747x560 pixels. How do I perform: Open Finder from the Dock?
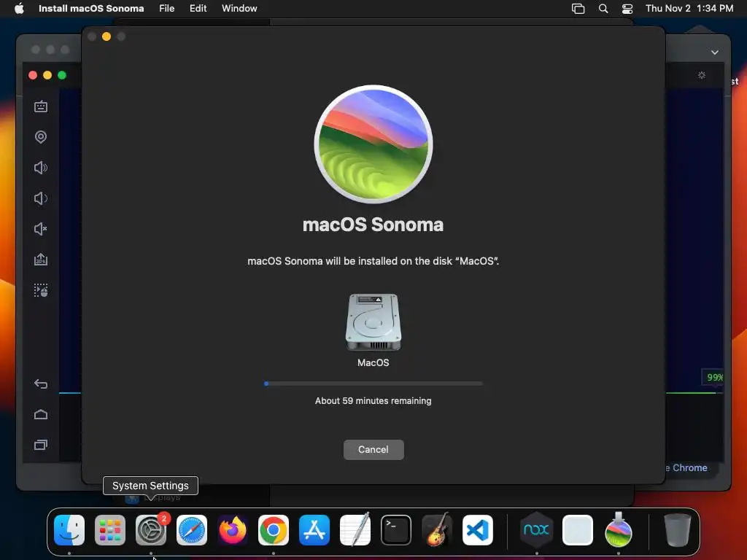(69, 530)
